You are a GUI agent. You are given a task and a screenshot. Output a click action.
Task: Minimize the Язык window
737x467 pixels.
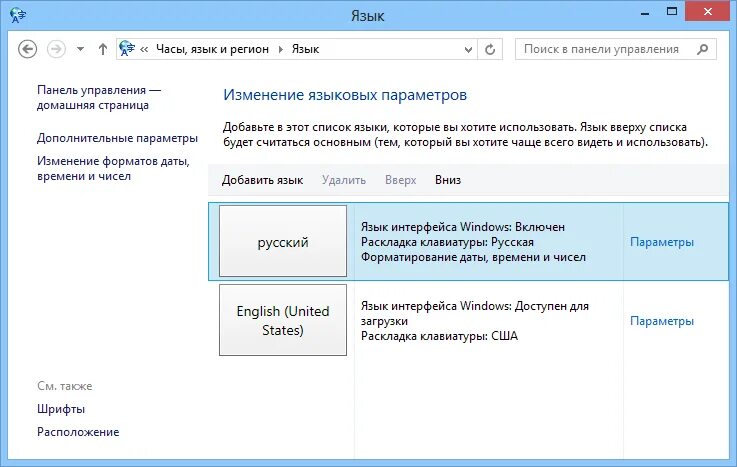(645, 13)
